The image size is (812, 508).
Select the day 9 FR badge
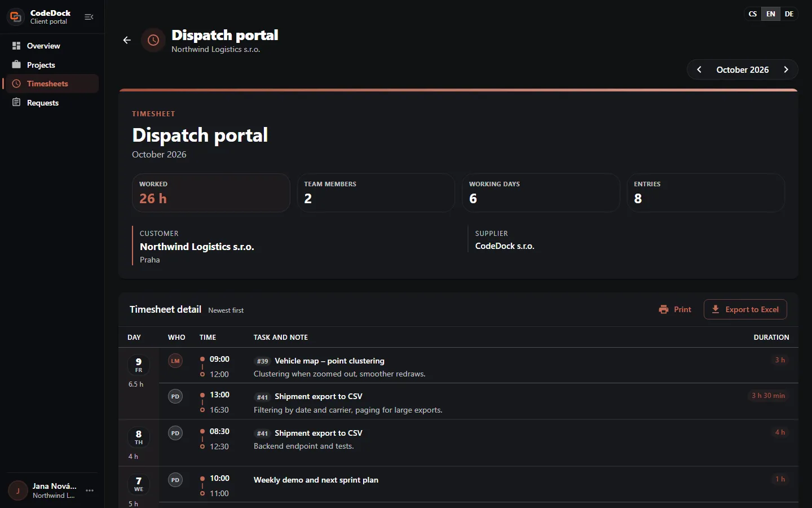click(139, 365)
